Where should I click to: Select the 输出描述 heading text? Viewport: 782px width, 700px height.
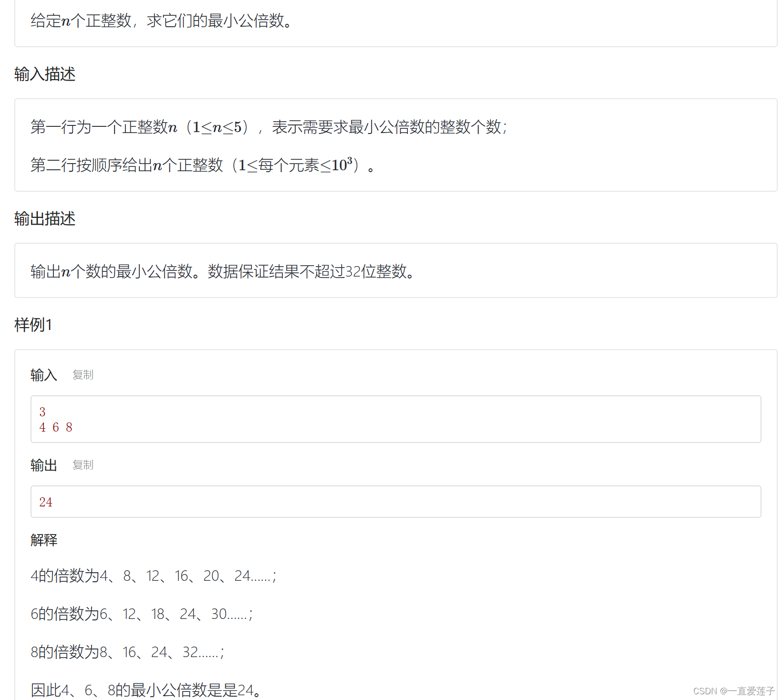coord(45,219)
